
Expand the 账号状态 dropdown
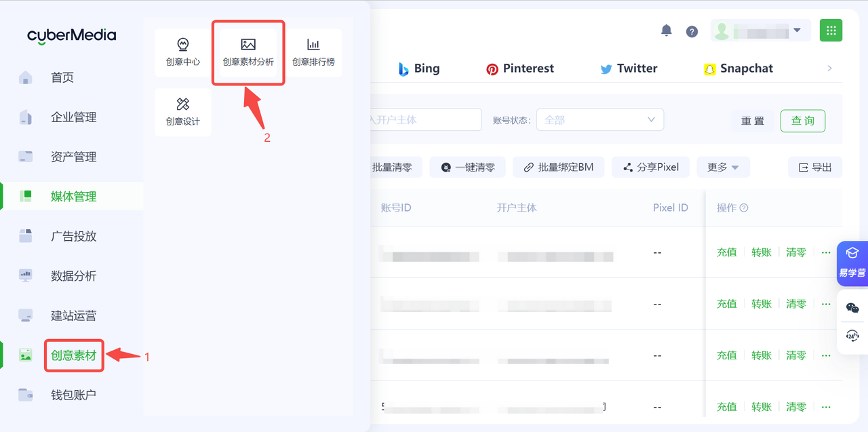pos(599,120)
